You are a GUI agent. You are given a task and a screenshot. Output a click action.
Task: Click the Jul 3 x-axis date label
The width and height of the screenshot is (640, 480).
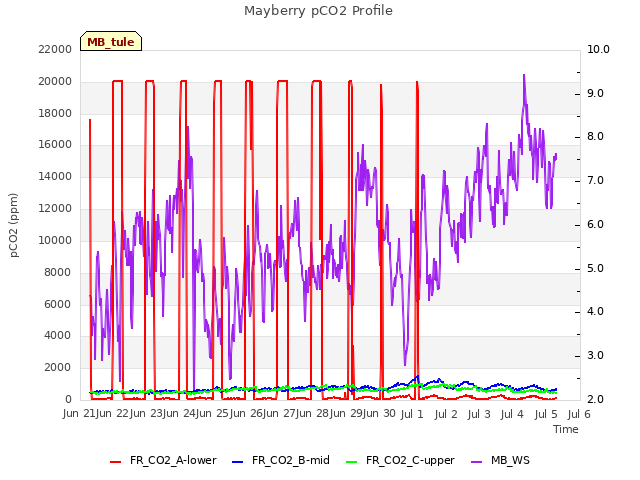(479, 415)
